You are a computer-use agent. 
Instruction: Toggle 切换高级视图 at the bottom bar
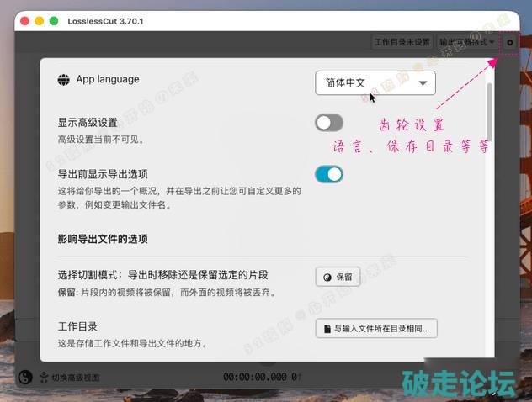coord(75,378)
